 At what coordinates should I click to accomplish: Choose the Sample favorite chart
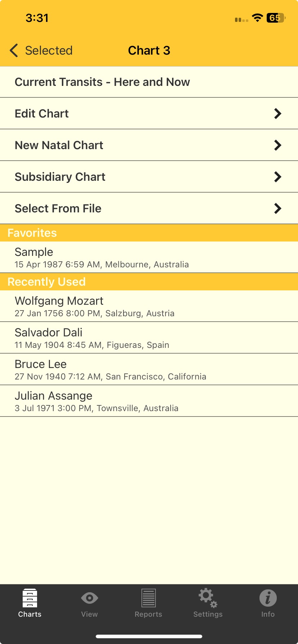(x=101, y=257)
